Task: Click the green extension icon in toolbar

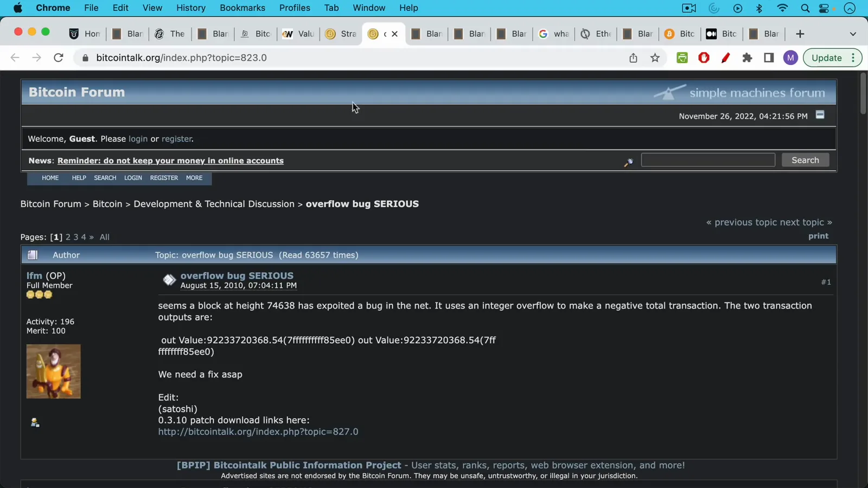Action: click(x=682, y=57)
